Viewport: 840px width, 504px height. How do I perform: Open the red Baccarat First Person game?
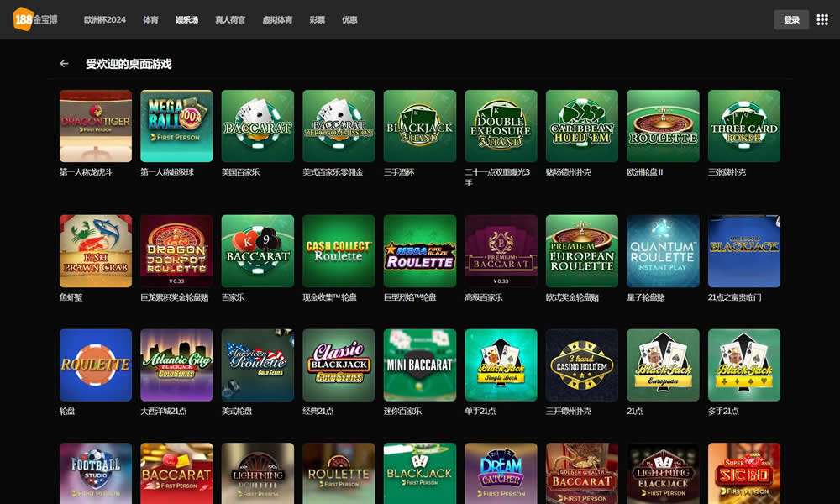pyautogui.click(x=176, y=474)
